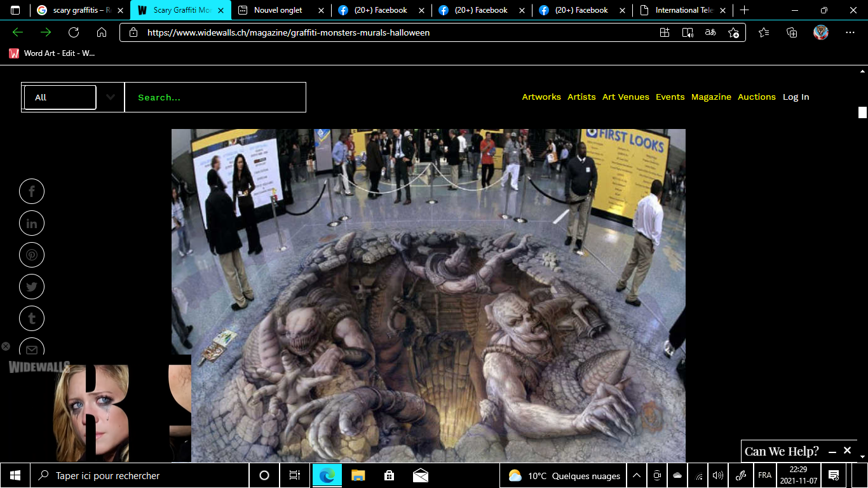Image resolution: width=868 pixels, height=488 pixels.
Task: Open a new tab with the plus button
Action: tap(745, 10)
